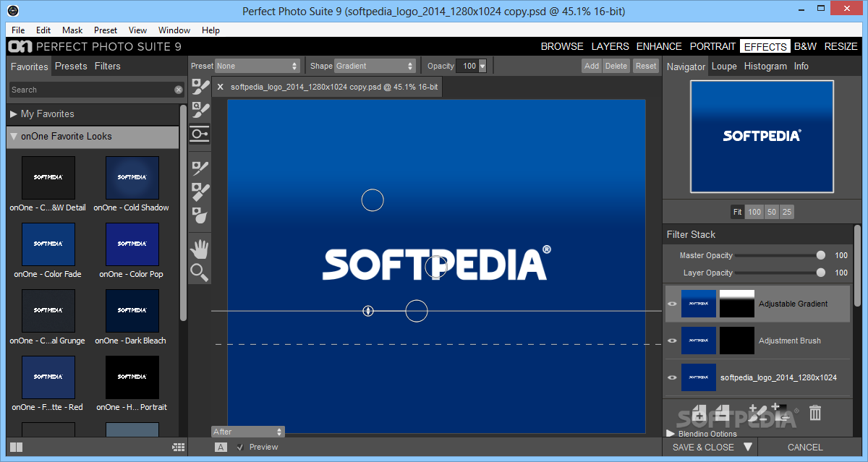The width and height of the screenshot is (868, 462).
Task: Set navigator zoom to 50
Action: [772, 212]
